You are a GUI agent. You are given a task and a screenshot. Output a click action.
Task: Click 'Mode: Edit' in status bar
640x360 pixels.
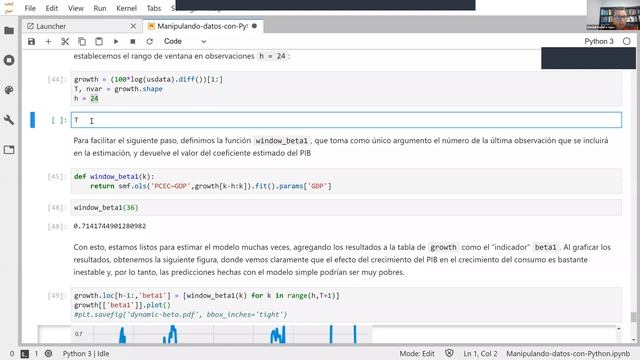pyautogui.click(x=417, y=354)
